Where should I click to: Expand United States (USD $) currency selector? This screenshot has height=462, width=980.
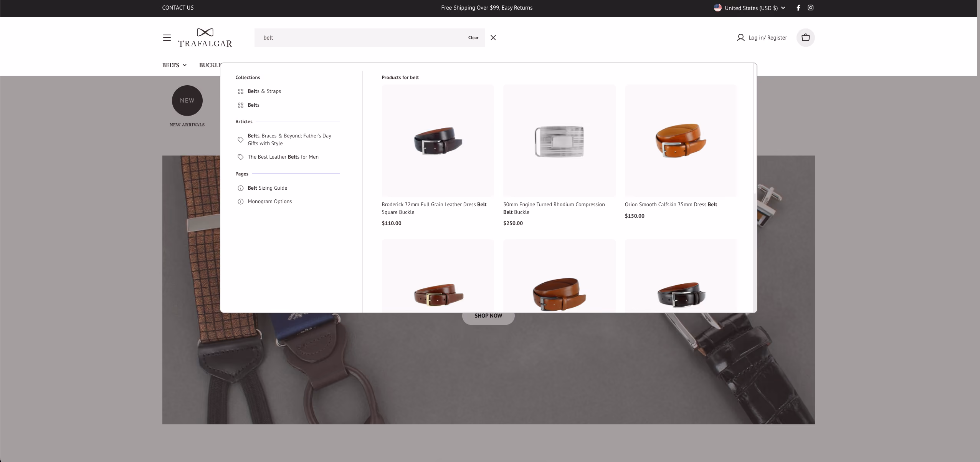750,8
